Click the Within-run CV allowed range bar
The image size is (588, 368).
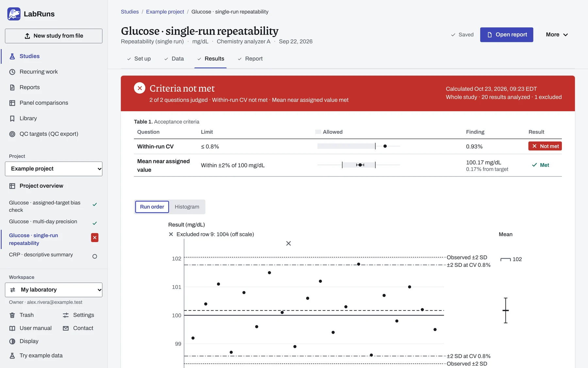346,146
